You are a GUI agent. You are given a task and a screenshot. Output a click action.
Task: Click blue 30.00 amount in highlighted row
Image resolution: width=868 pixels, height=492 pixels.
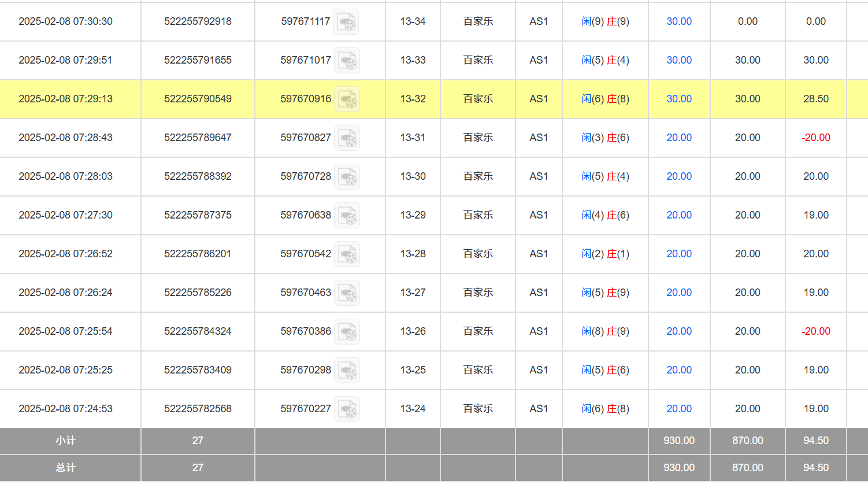[x=678, y=99]
